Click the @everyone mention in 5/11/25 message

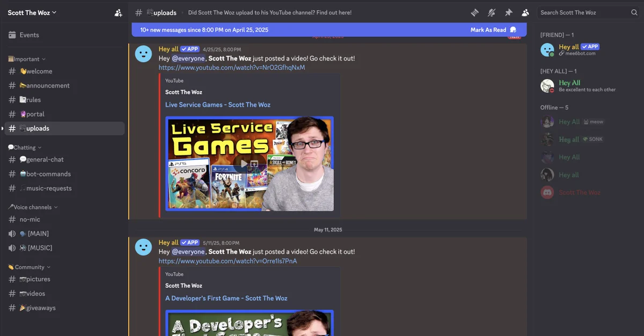click(188, 252)
